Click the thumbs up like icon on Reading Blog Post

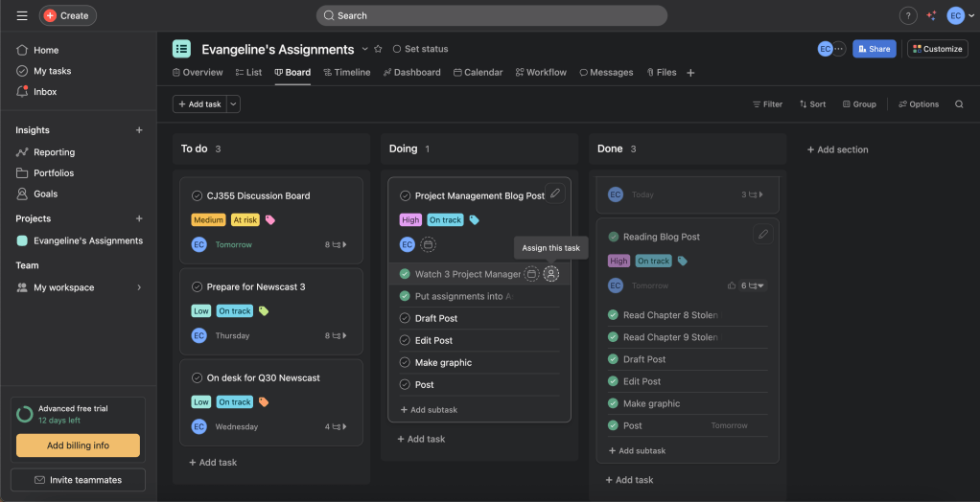(x=731, y=285)
